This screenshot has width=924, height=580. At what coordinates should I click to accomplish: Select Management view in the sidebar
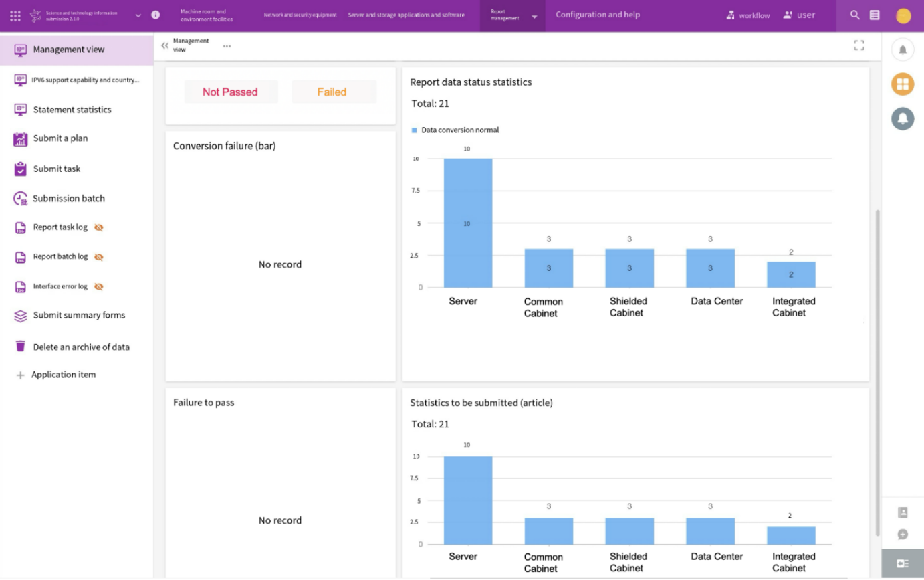pyautogui.click(x=77, y=50)
